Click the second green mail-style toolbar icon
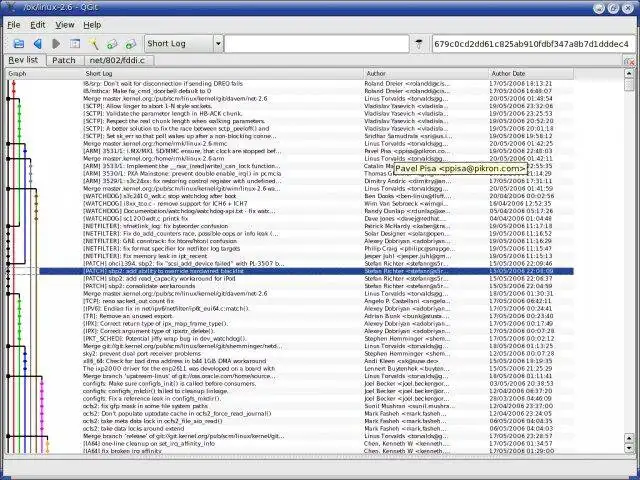The image size is (640, 480). (x=131, y=44)
